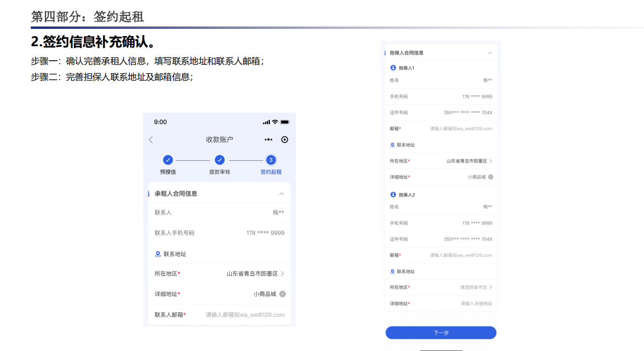Click the 担保人2 person icon
Image resolution: width=644 pixels, height=351 pixels.
point(393,195)
